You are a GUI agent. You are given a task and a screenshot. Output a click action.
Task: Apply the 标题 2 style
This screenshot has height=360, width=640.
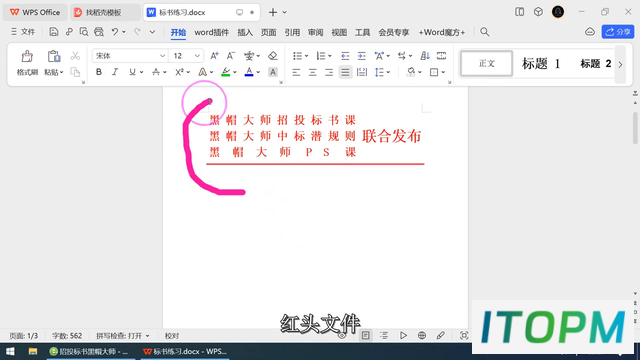[596, 64]
